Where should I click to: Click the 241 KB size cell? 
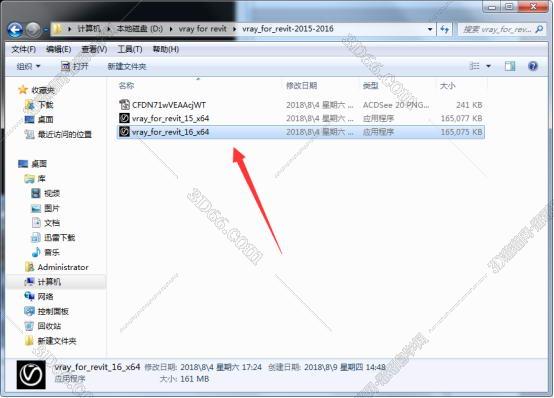[469, 105]
